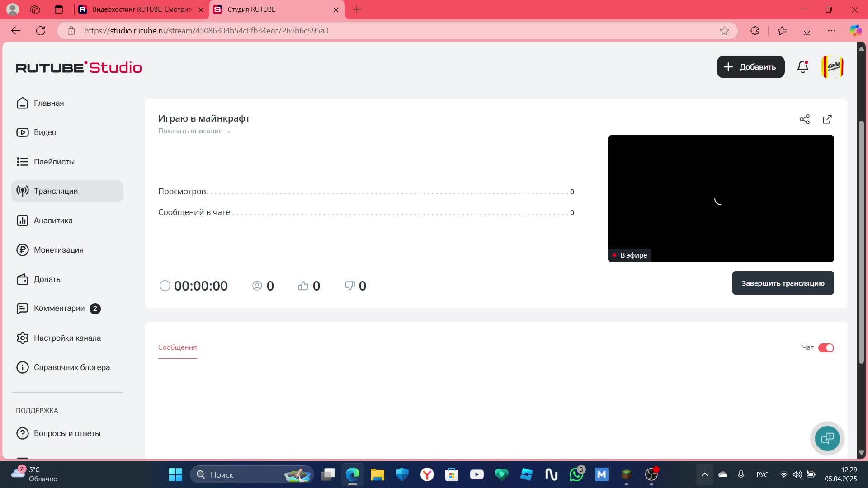Viewport: 868px width, 488px height.
Task: Click the stream preview video player
Action: coord(721,198)
